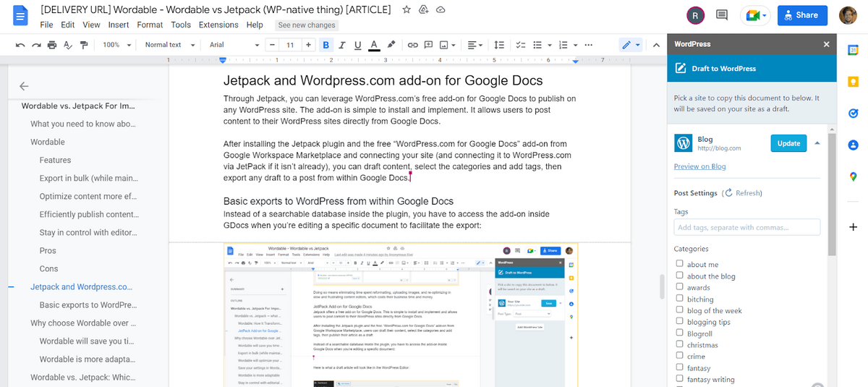Click 'See new changes' button
This screenshot has height=387, width=868.
click(307, 25)
